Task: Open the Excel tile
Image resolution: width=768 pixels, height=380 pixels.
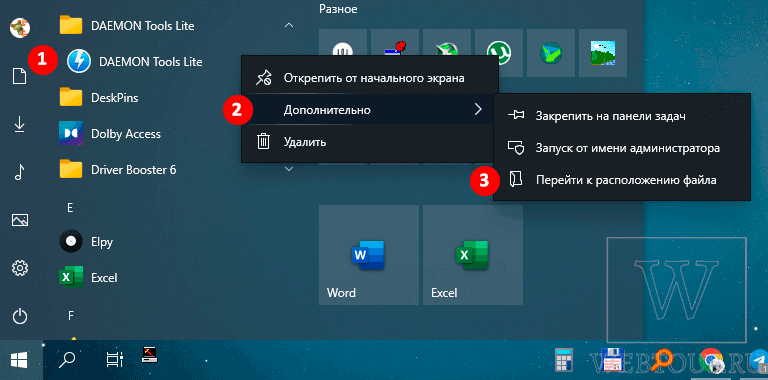Action: 473,255
